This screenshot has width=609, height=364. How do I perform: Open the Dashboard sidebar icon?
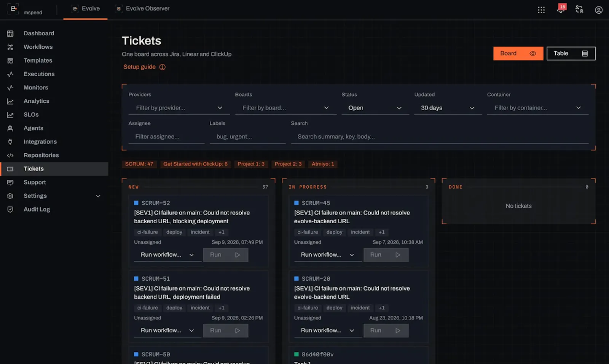[x=10, y=33]
